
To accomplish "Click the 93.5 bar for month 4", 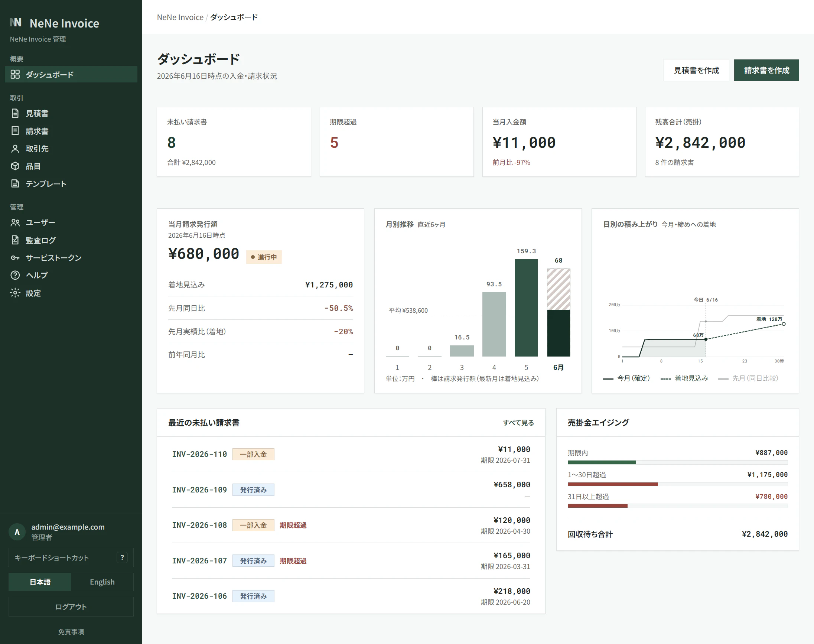I will coord(494,324).
